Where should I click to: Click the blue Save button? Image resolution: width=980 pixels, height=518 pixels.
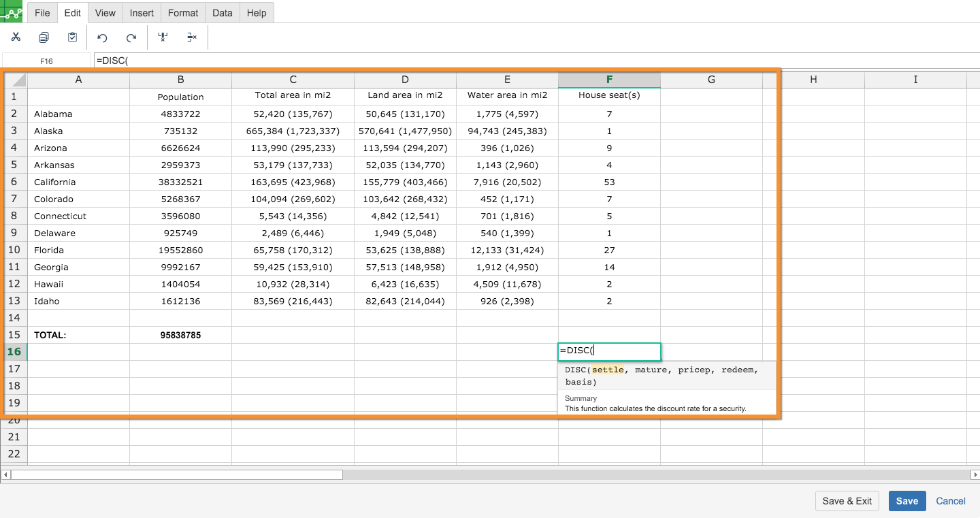(906, 501)
